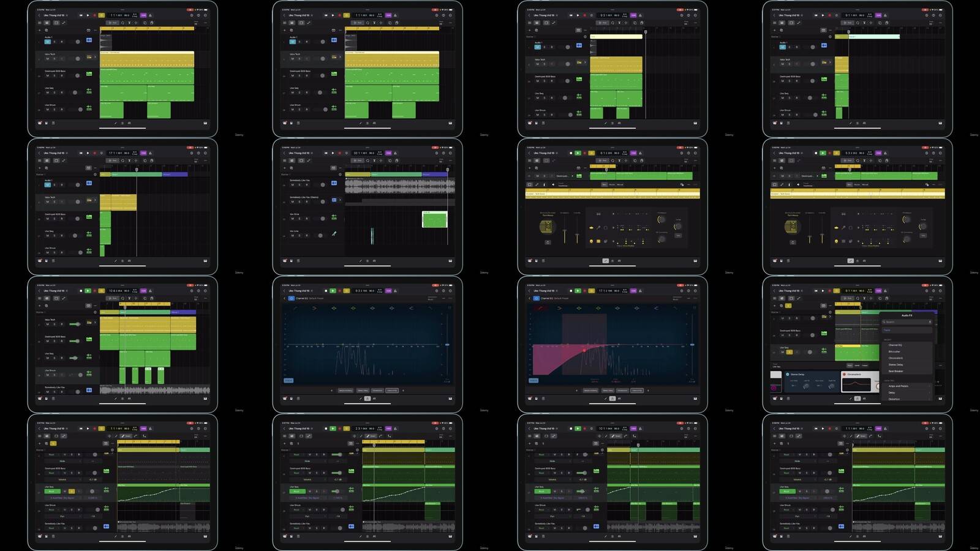Tap the Destroyed 808 Bass synth icon, row 1 col 1 iPad

coord(89,74)
